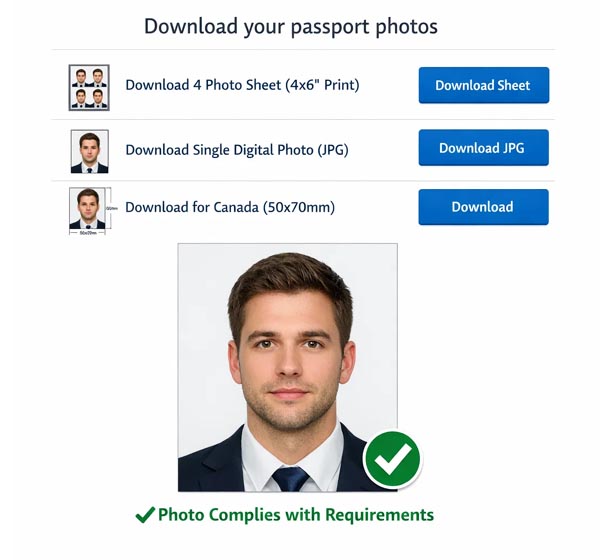The height and width of the screenshot is (560, 600).
Task: Select top-right photo in the sheet thumbnail
Action: (98, 77)
